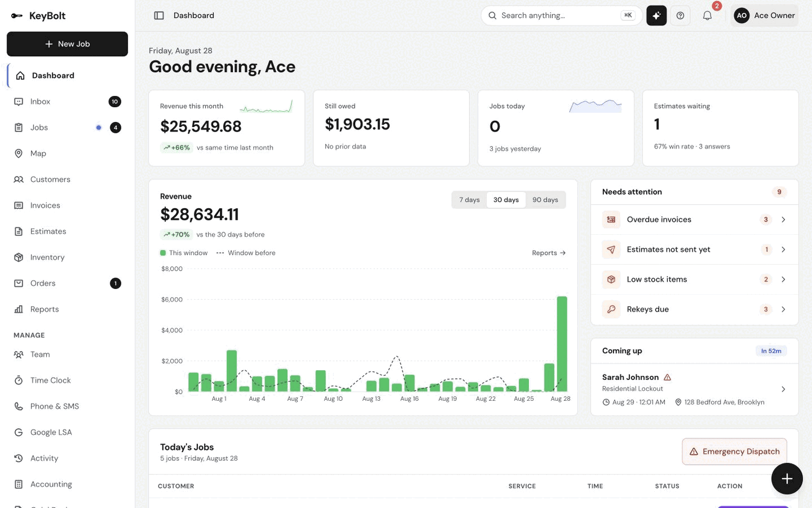The height and width of the screenshot is (508, 812).
Task: Click the warning triangle beside Sarah Johnson
Action: tap(667, 377)
